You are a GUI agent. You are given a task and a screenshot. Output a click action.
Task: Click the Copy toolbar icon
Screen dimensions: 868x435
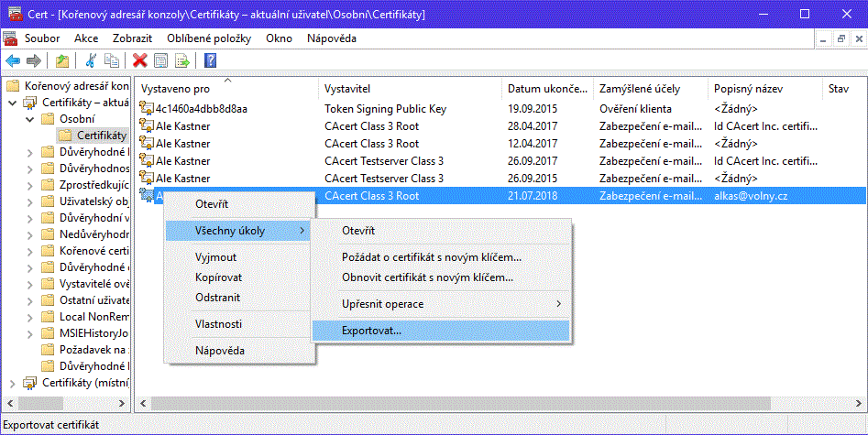pos(112,60)
